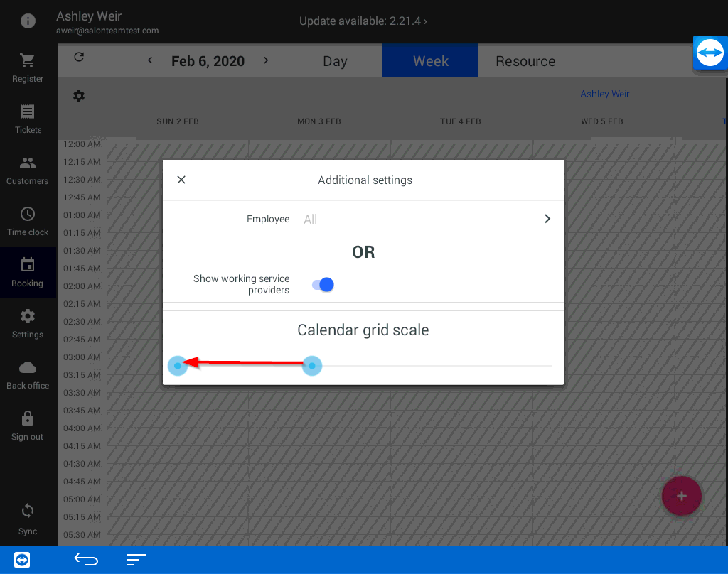The height and width of the screenshot is (574, 728).
Task: Click the Sign out lock icon
Action: (x=28, y=419)
